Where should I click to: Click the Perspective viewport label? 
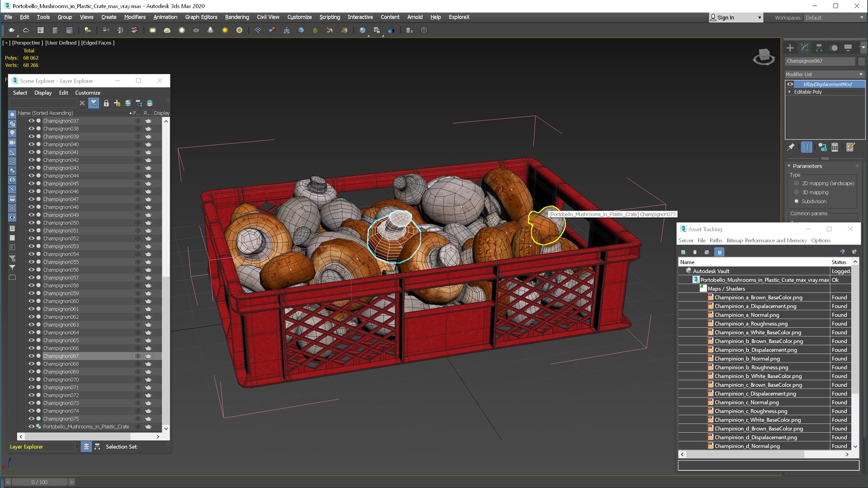pyautogui.click(x=28, y=43)
